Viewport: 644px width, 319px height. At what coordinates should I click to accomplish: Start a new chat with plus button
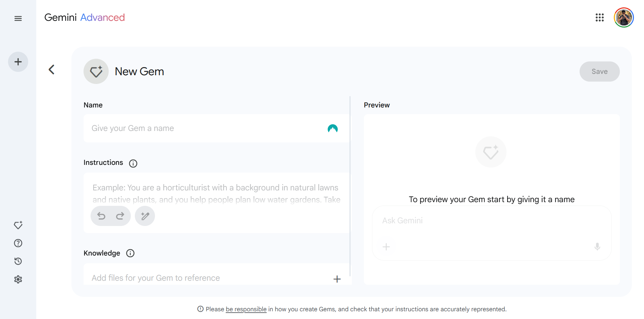coord(18,62)
